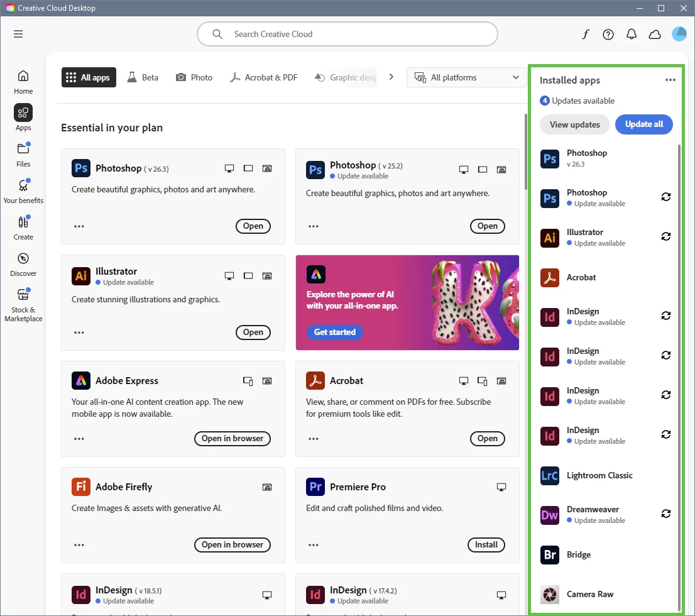Screen dimensions: 695x616
Task: Click the Bridge icon in Installed apps
Action: click(550, 555)
